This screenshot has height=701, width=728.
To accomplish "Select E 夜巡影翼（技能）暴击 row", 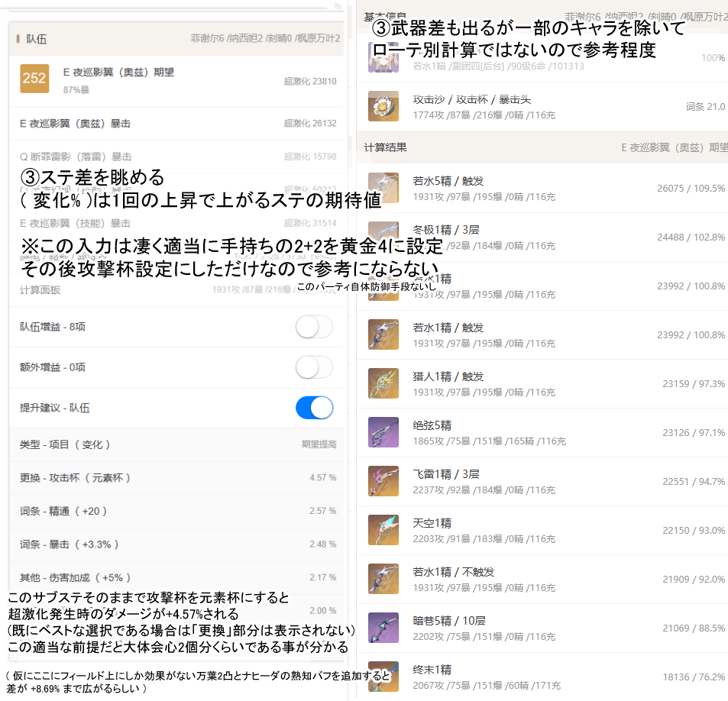I will (x=176, y=224).
